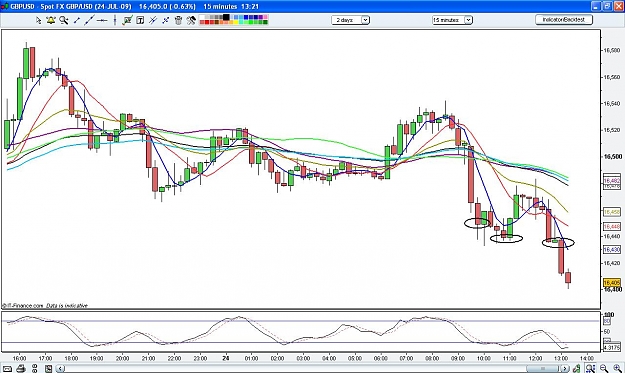This screenshot has height=373, width=625.
Task: Activate the magnifier zoom tool
Action: tap(63, 20)
